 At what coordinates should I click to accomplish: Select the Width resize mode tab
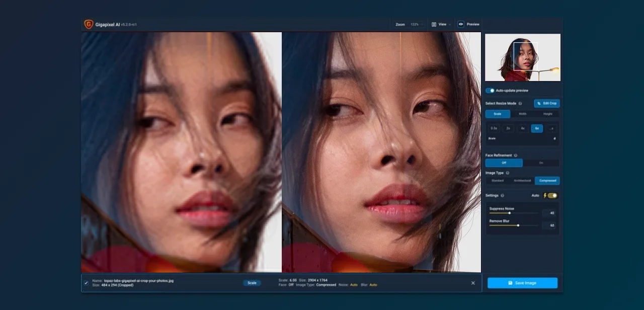[522, 114]
